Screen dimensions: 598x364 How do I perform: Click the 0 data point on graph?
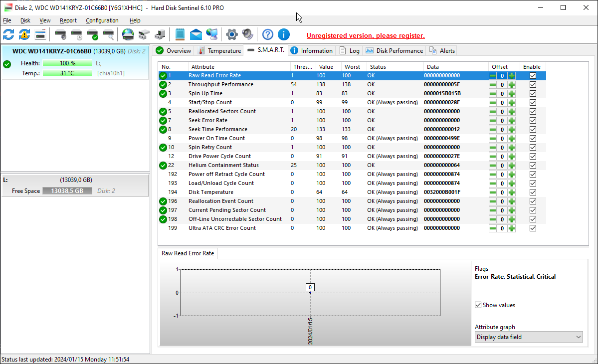(310, 293)
